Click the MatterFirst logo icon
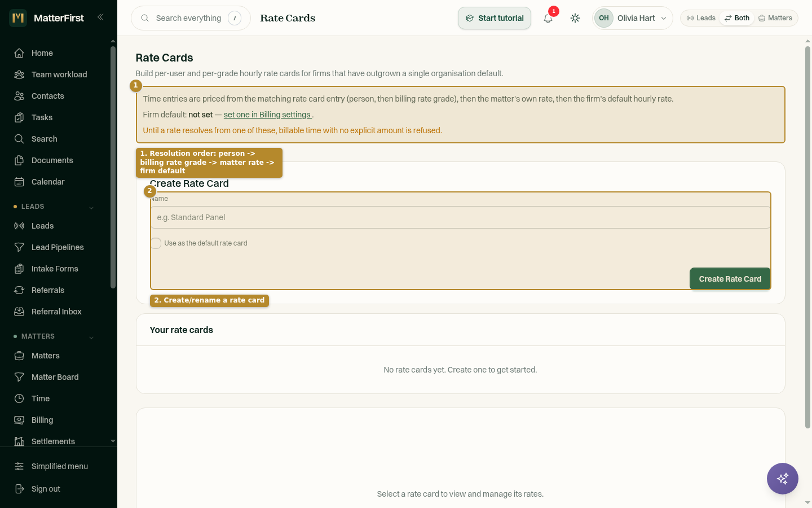This screenshot has height=508, width=812. 18,18
